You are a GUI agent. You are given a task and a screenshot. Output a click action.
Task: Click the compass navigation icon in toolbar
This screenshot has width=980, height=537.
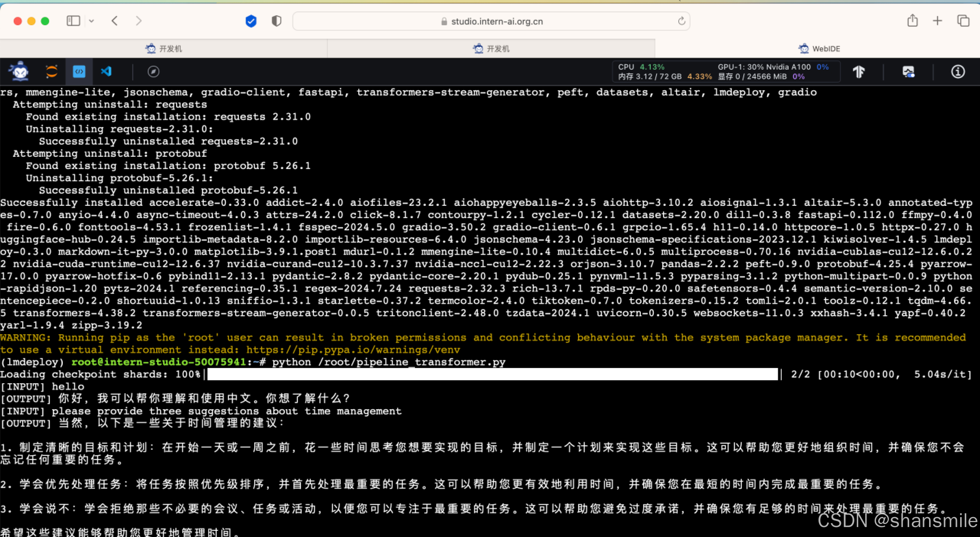pyautogui.click(x=153, y=72)
